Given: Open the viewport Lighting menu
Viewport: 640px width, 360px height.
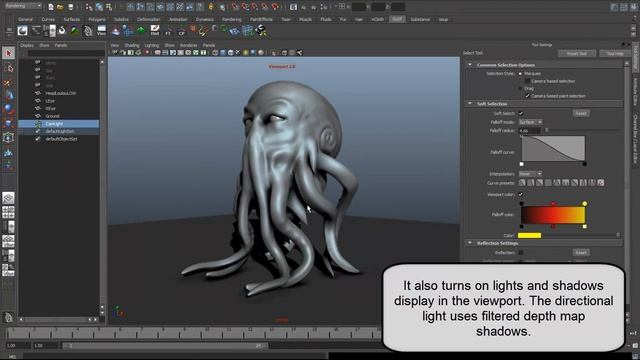Looking at the screenshot, I should (152, 45).
